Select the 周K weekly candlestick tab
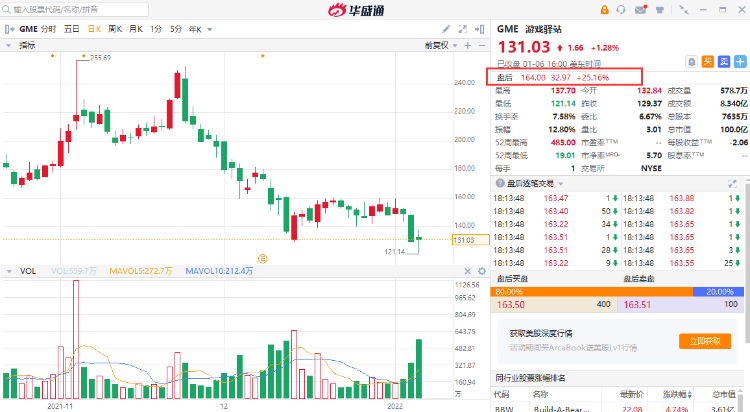The height and width of the screenshot is (412, 750). coord(115,29)
